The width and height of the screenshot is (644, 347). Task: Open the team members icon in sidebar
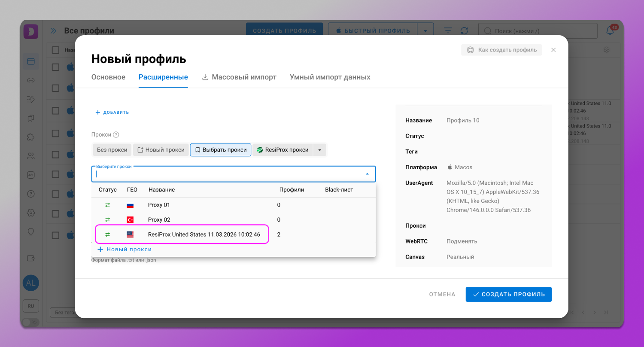[30, 155]
